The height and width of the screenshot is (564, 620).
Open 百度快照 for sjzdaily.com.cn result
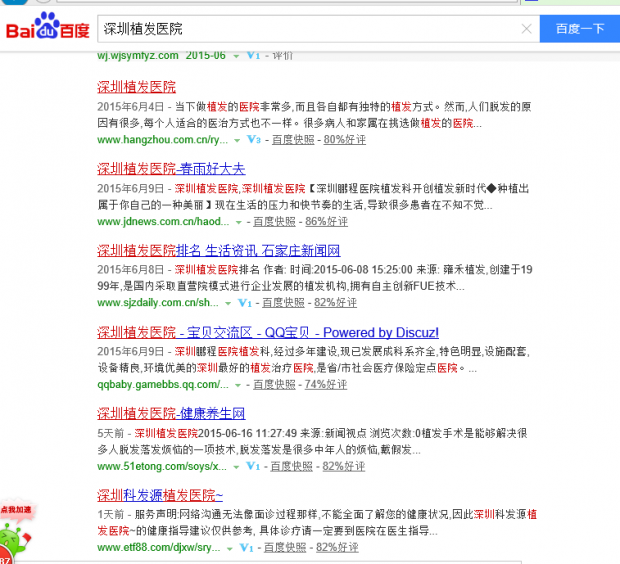click(284, 303)
